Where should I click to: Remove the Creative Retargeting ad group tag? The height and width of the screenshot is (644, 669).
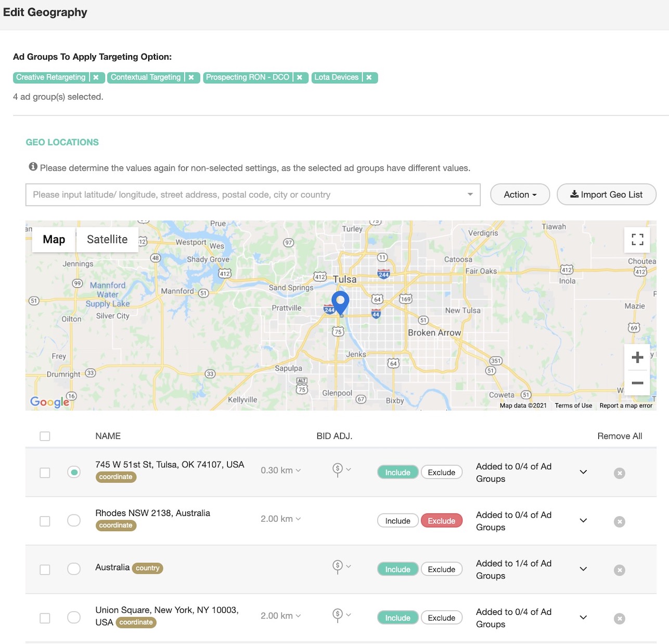point(96,78)
